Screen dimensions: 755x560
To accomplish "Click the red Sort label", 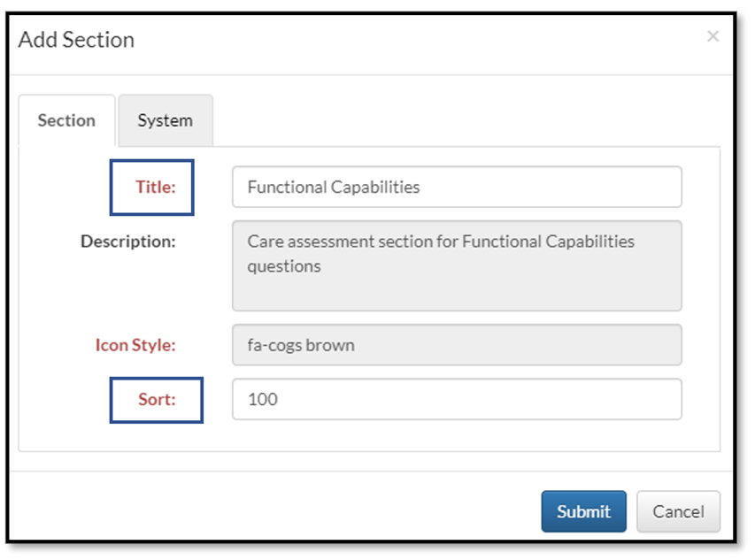I will point(157,399).
